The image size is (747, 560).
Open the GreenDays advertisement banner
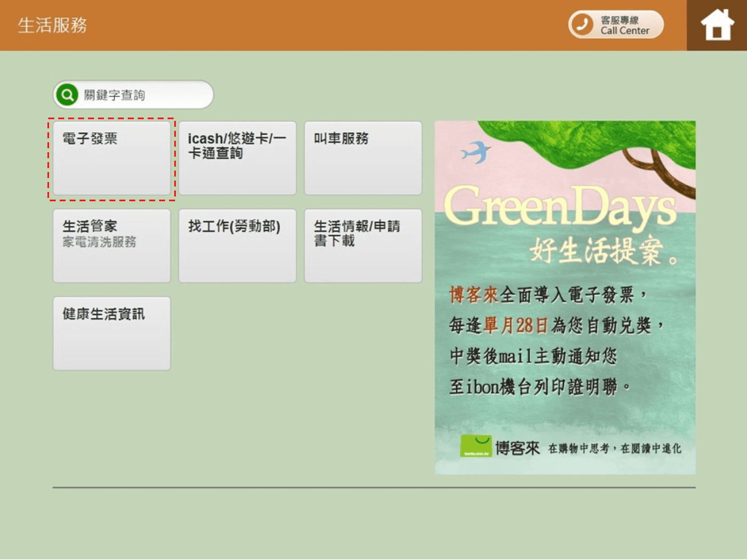[565, 297]
